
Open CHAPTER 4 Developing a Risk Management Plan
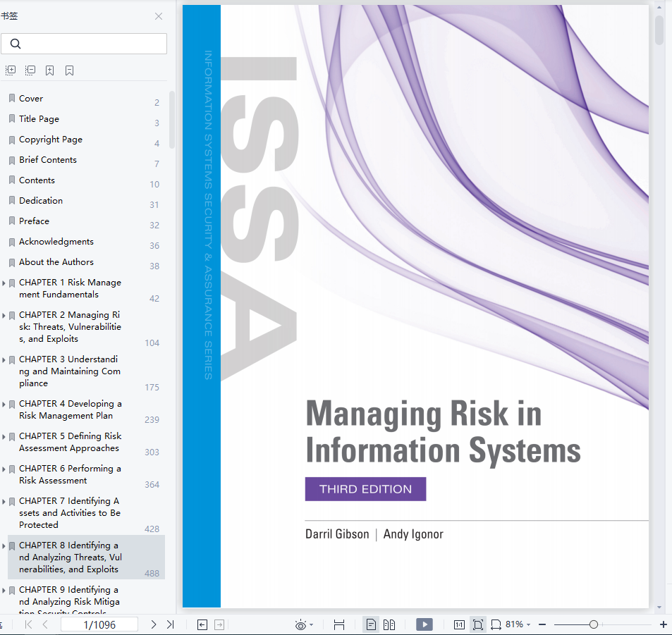point(71,409)
